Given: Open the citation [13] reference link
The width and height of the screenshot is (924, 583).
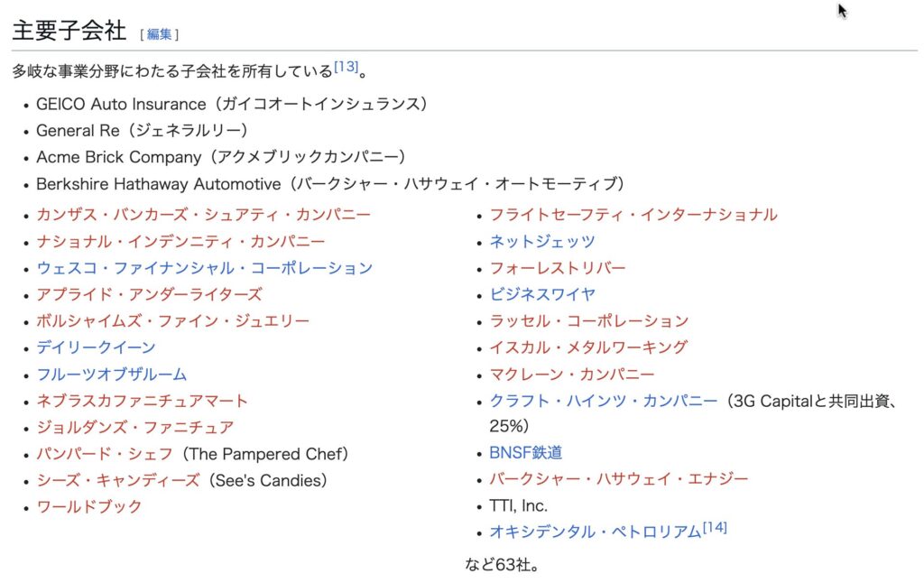Looking at the screenshot, I should coord(346,67).
